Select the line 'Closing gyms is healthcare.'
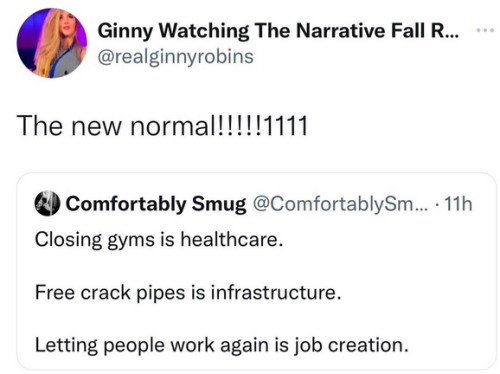 [x=159, y=240]
